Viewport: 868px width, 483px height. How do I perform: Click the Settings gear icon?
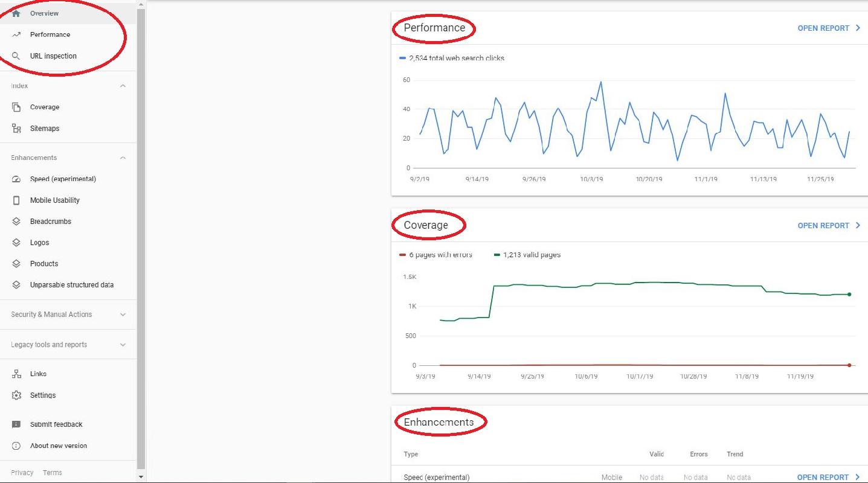point(16,395)
